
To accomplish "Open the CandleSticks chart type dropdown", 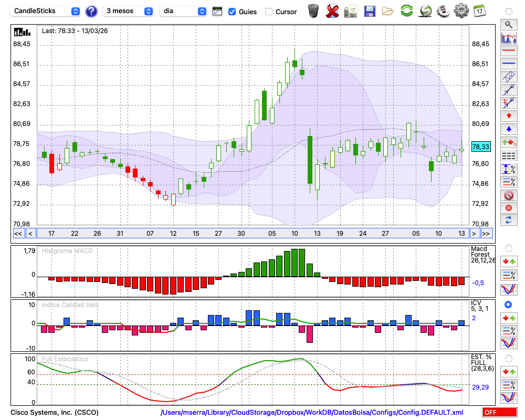I will click(46, 11).
